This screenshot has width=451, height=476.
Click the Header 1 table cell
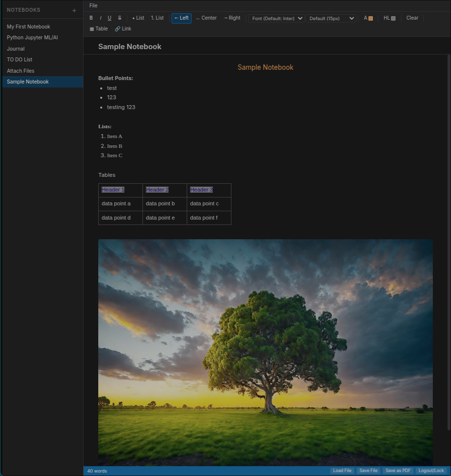[x=120, y=190]
